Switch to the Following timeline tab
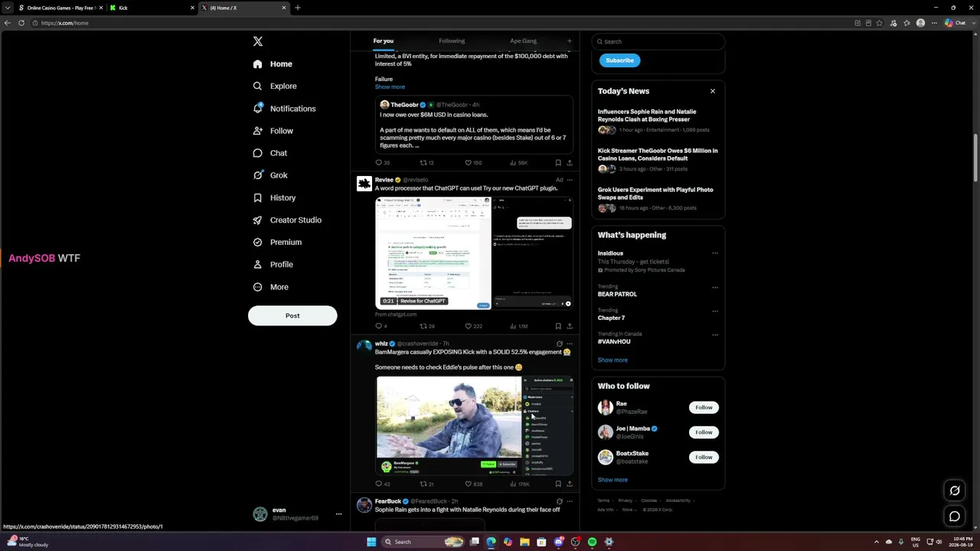 [452, 41]
